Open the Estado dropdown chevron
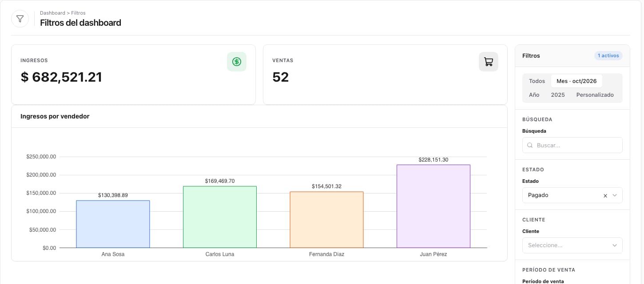This screenshot has height=284, width=644. tap(615, 195)
